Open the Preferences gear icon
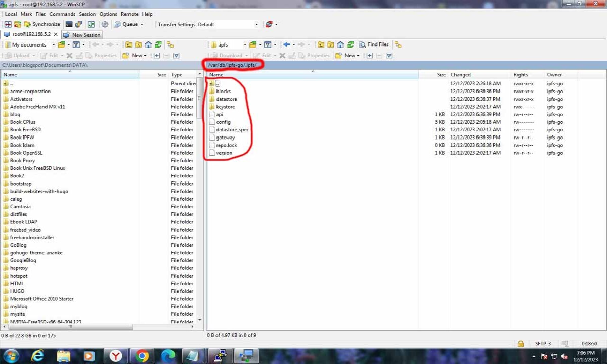This screenshot has width=607, height=364. coord(105,24)
